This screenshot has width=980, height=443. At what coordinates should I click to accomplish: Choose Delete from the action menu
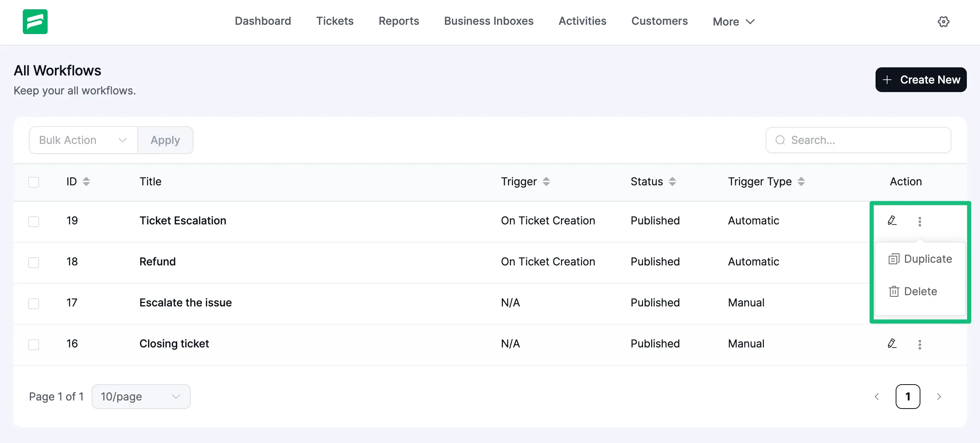[913, 291]
